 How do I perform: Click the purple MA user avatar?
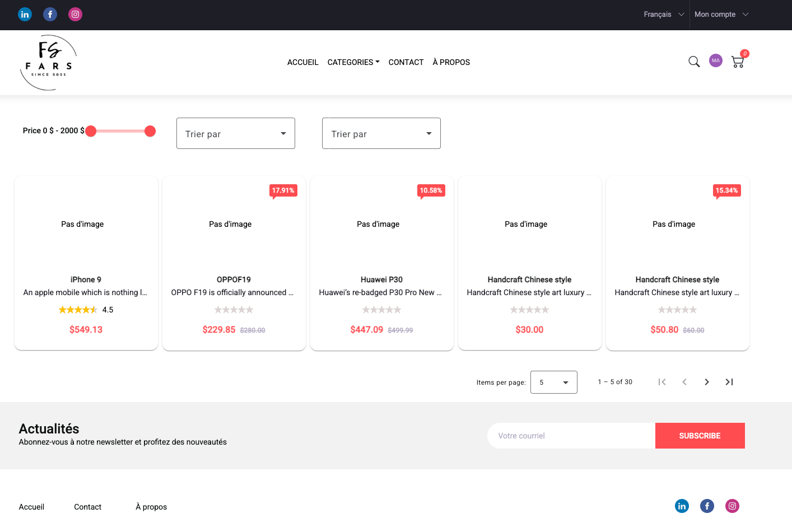716,60
